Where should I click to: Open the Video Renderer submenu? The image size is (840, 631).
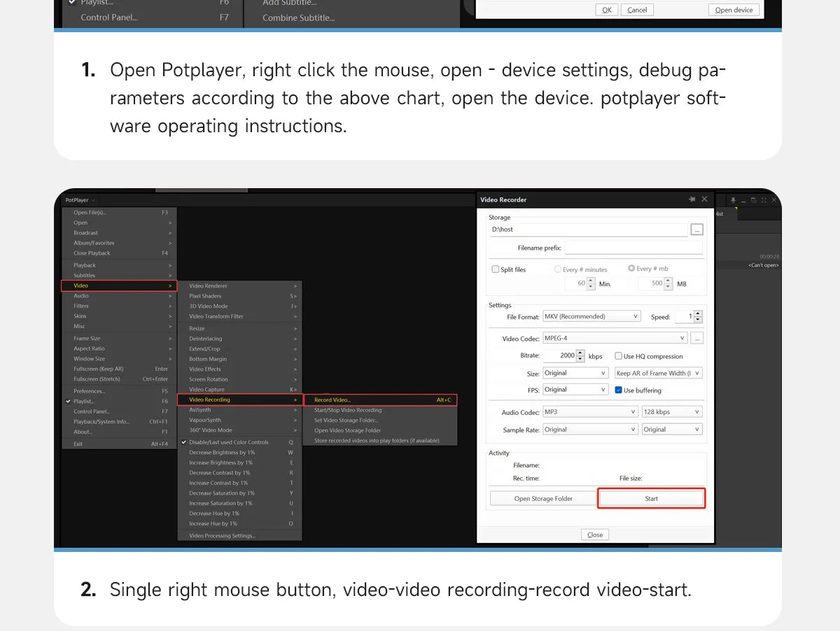[x=239, y=285]
